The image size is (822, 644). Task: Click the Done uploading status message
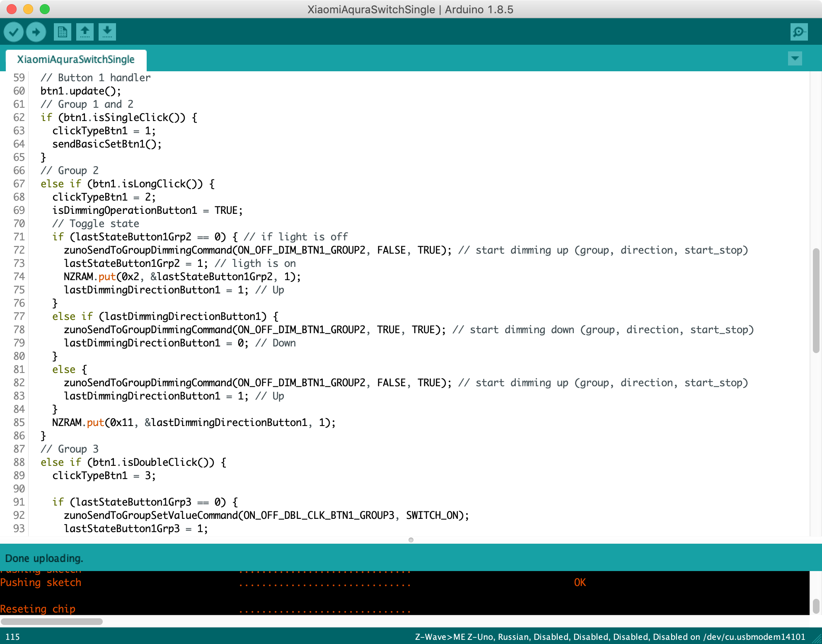[44, 558]
